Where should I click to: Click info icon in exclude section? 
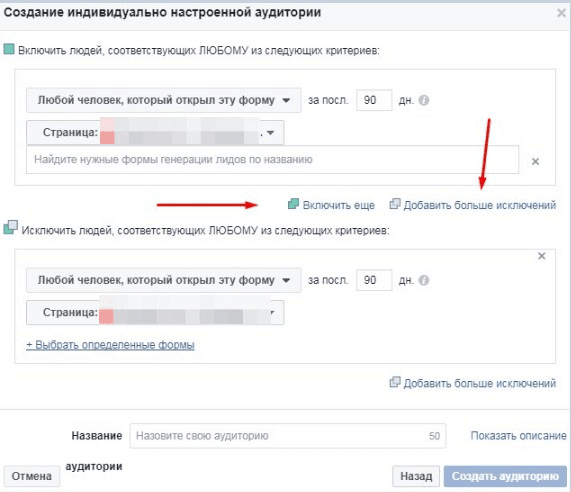(x=424, y=280)
